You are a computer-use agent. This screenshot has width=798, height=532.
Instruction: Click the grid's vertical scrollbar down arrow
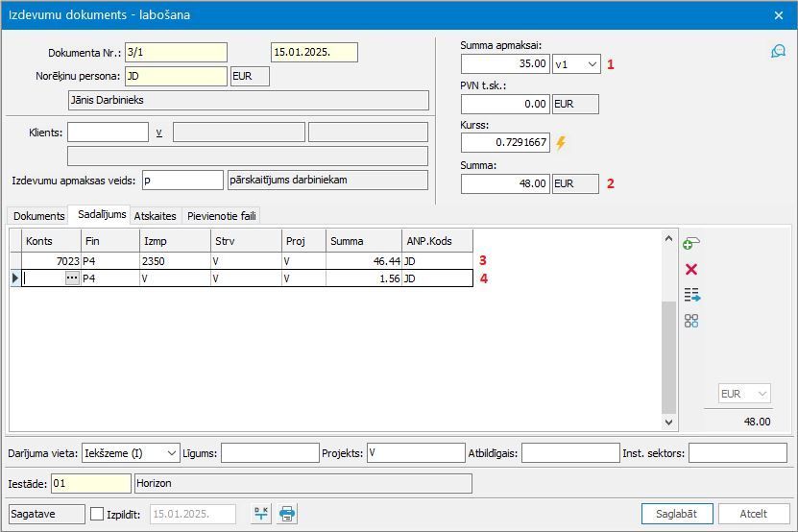(x=669, y=422)
